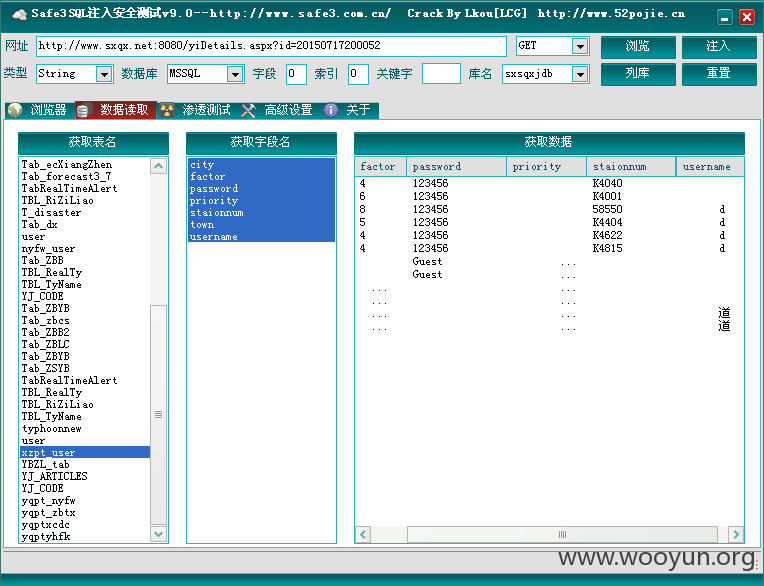Click the priority column header
The height and width of the screenshot is (586, 764).
546,167
